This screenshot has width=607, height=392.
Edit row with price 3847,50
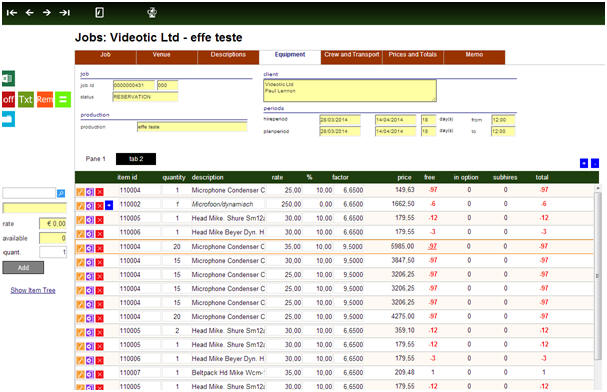80,262
